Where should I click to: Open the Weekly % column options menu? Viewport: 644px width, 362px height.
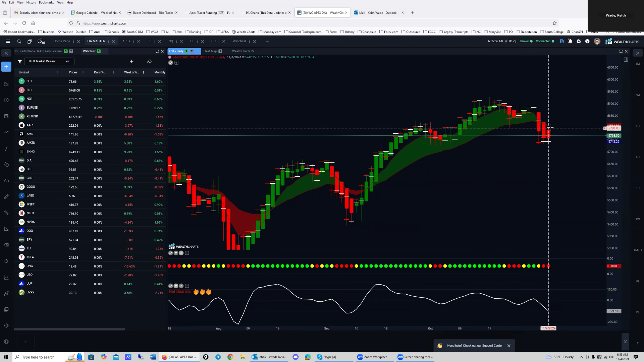coord(144,72)
